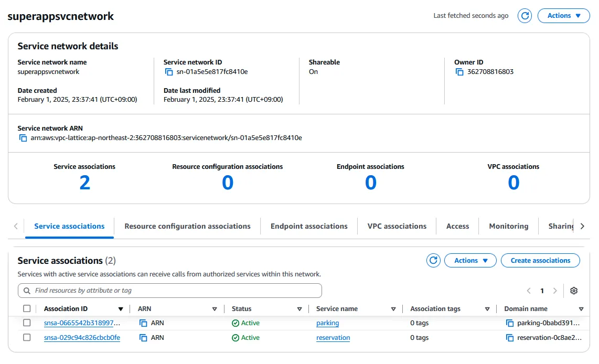This screenshot has height=364, width=599.
Task: Refresh the service network page header
Action: tap(525, 16)
